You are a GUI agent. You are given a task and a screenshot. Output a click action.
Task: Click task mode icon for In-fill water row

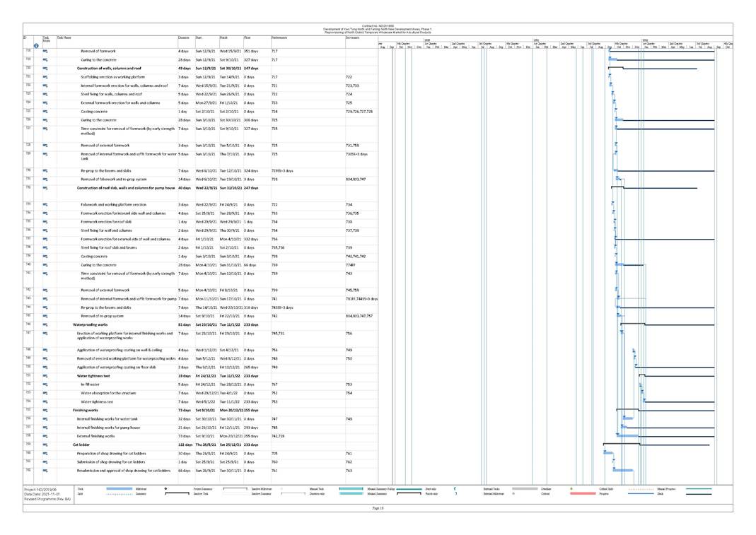click(45, 384)
